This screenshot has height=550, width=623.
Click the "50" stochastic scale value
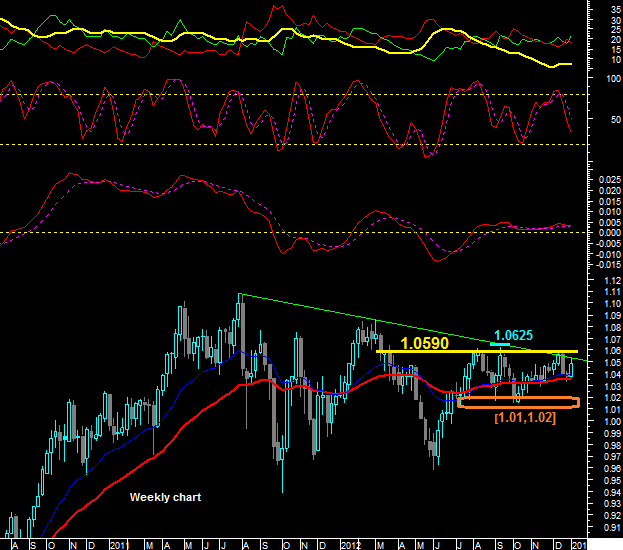[616, 119]
